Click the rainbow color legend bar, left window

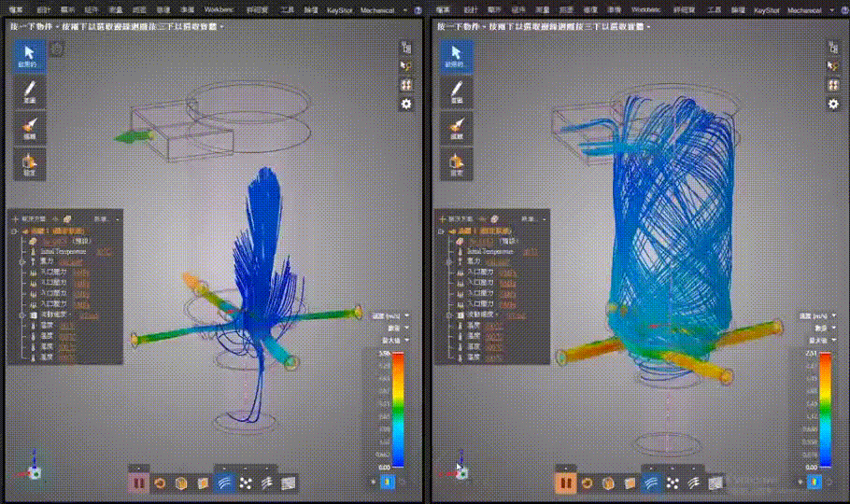[x=398, y=409]
